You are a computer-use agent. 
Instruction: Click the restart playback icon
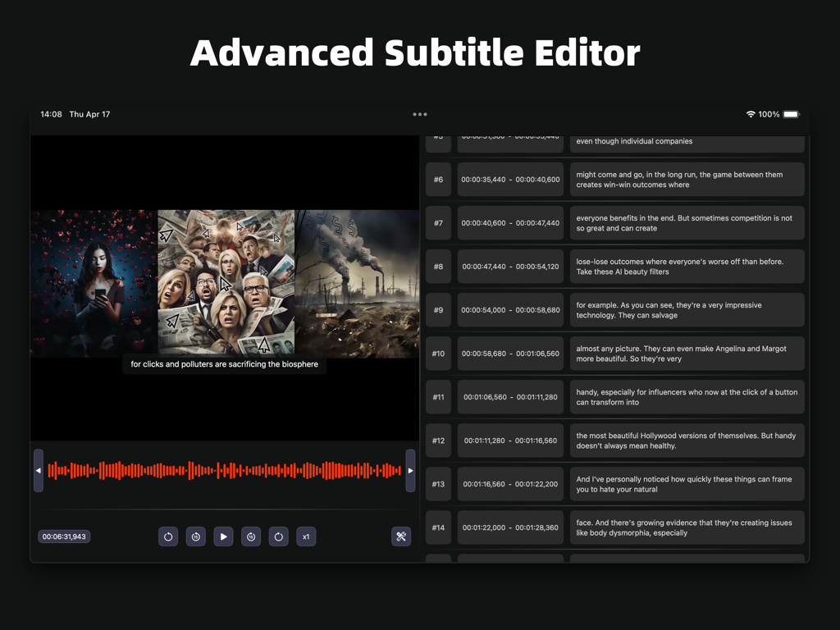(168, 536)
